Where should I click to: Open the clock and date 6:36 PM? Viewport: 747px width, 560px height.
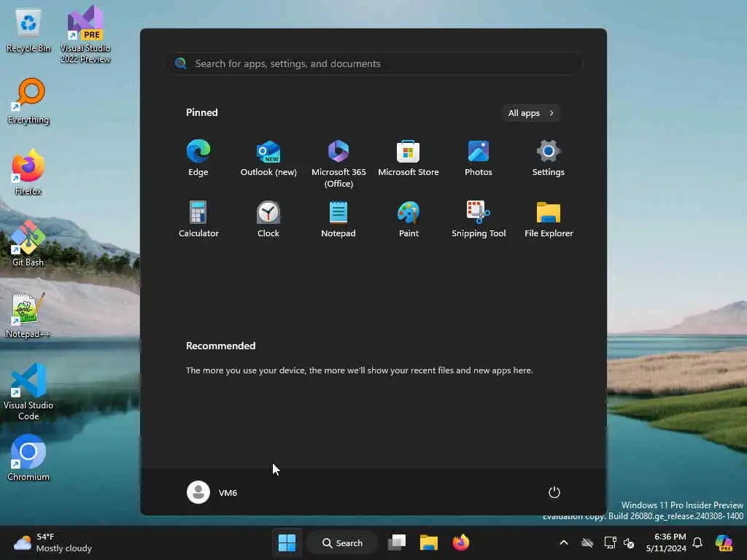point(666,542)
